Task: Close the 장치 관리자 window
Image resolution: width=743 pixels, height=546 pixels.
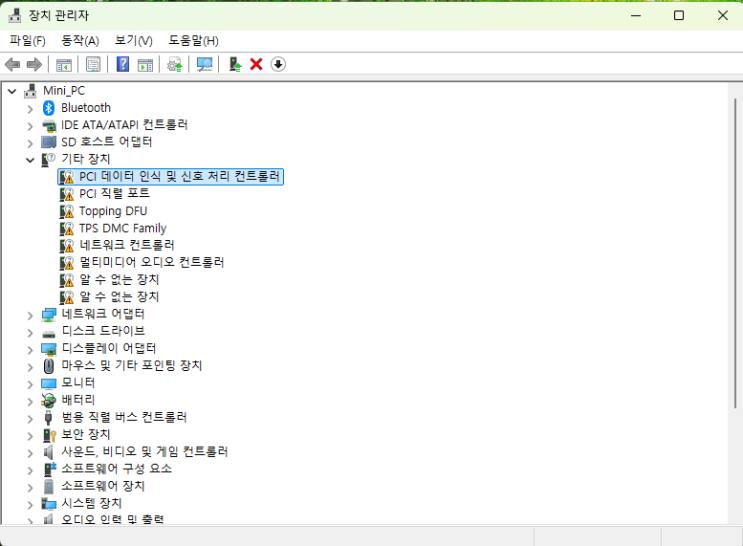Action: 723,15
